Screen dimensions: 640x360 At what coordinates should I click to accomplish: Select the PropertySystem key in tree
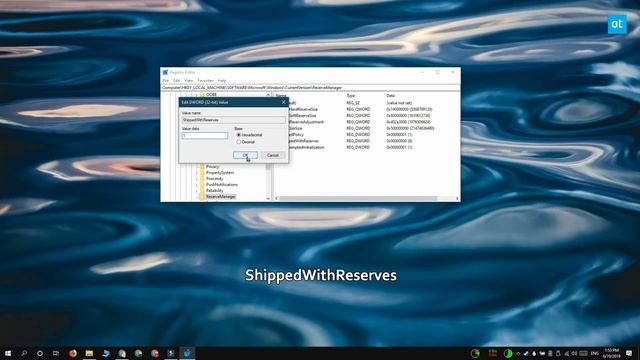[220, 173]
